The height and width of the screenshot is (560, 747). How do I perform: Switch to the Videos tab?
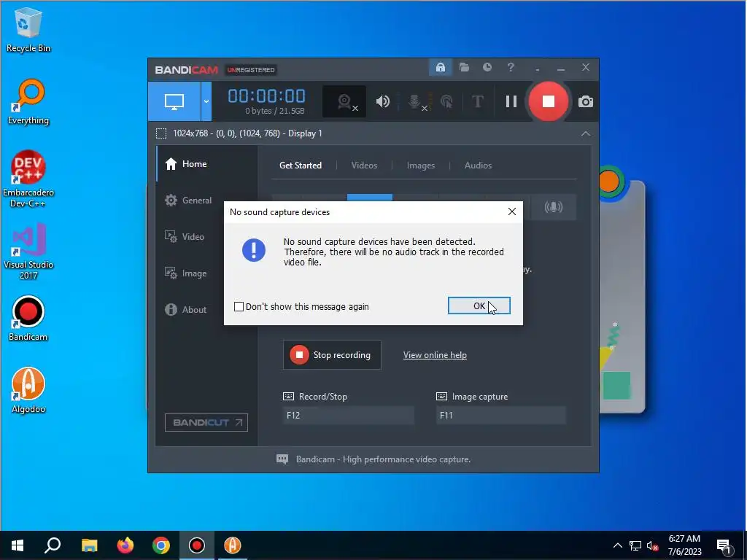pyautogui.click(x=364, y=166)
